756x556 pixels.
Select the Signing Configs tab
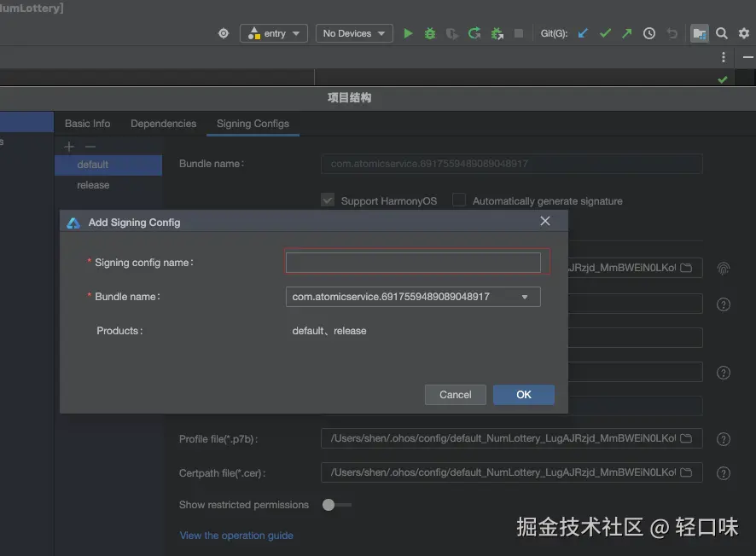tap(253, 124)
